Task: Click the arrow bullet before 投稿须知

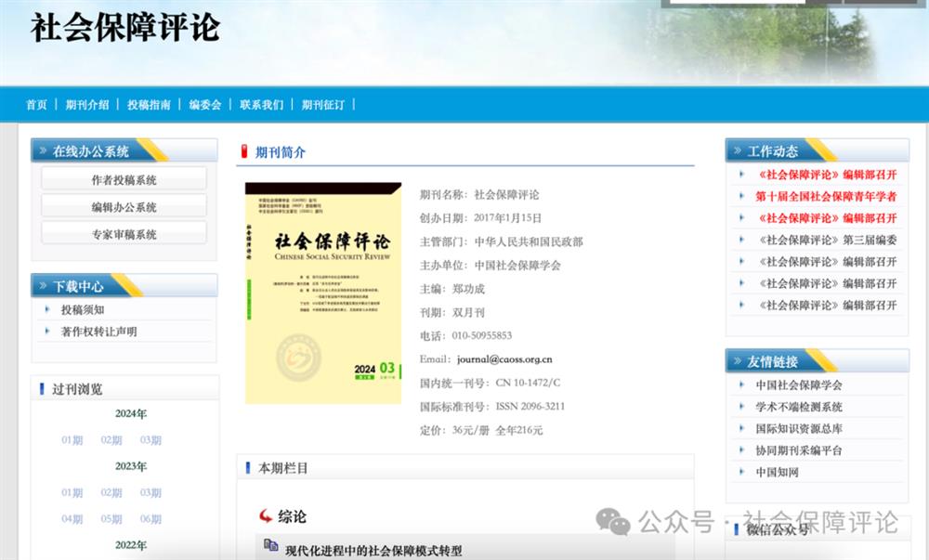Action: 47,310
